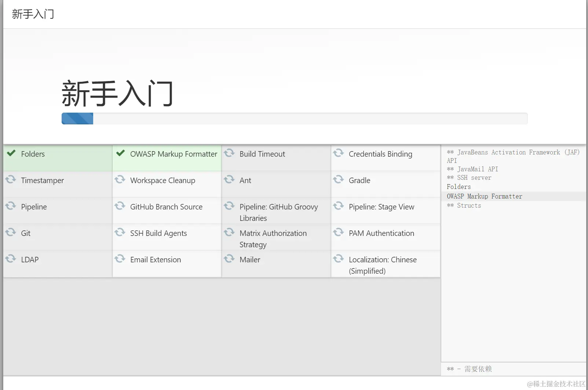Click the pending sync icon next to the plain Pipeline plugin

click(x=11, y=205)
